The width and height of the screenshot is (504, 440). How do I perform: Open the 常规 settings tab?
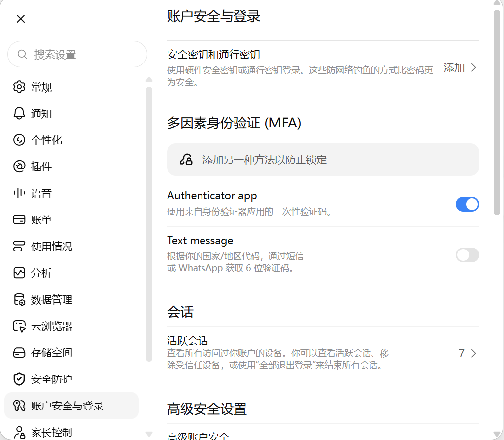(x=71, y=87)
